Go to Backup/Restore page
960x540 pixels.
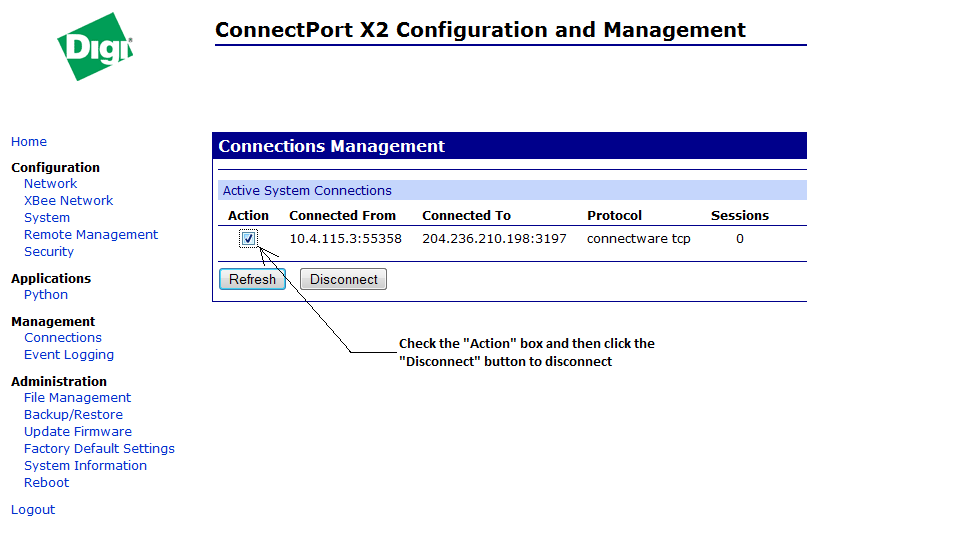(73, 415)
